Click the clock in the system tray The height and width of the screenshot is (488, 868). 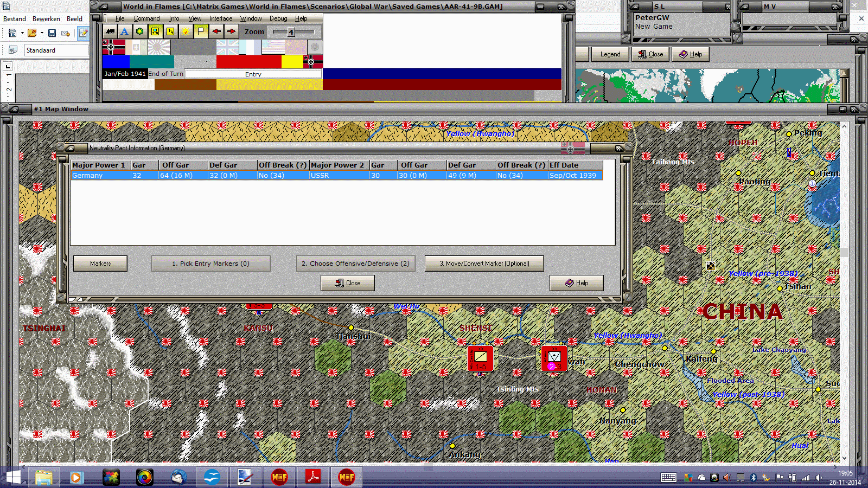(x=845, y=478)
